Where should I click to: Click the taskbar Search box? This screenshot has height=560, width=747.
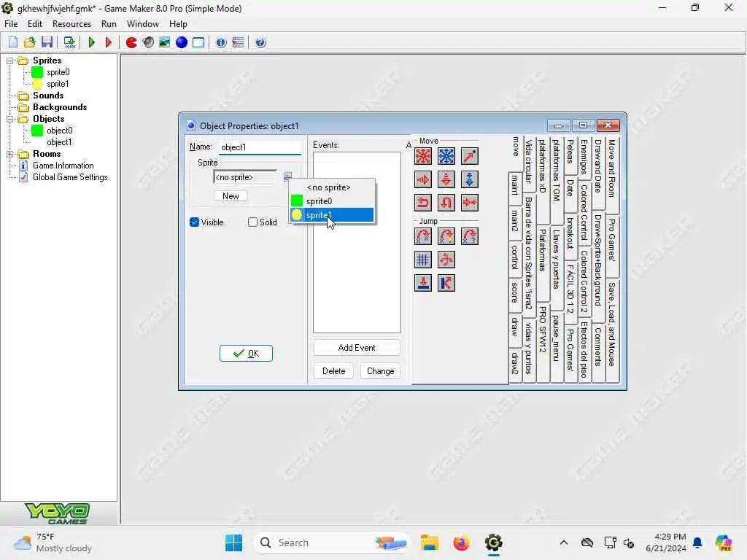332,542
